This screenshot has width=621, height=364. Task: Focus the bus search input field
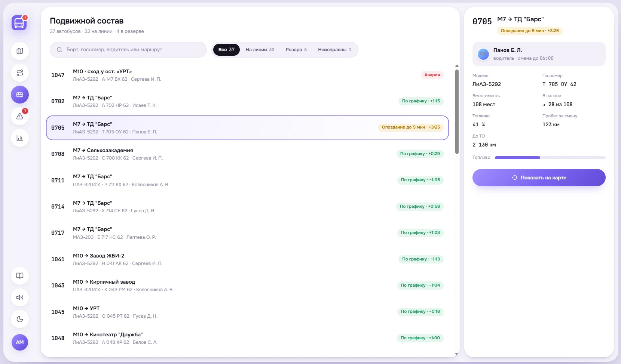click(128, 50)
